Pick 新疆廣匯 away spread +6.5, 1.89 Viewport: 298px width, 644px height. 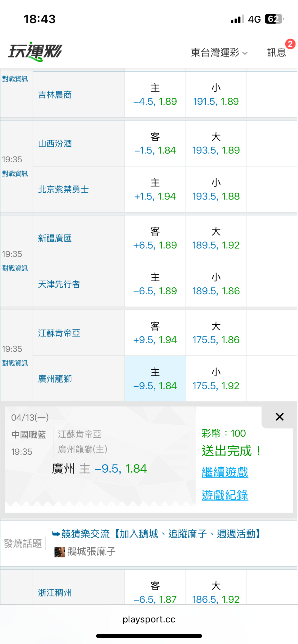[155, 238]
